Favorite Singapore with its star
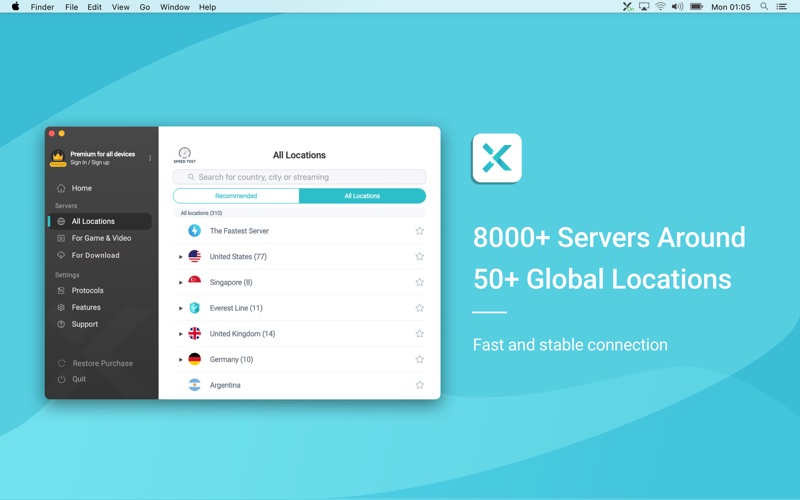 (x=419, y=282)
